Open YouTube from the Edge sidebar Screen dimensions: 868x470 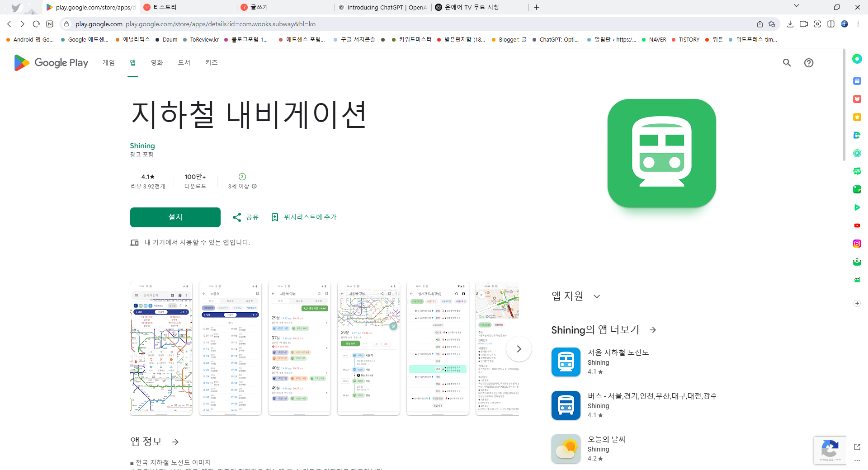coord(857,226)
